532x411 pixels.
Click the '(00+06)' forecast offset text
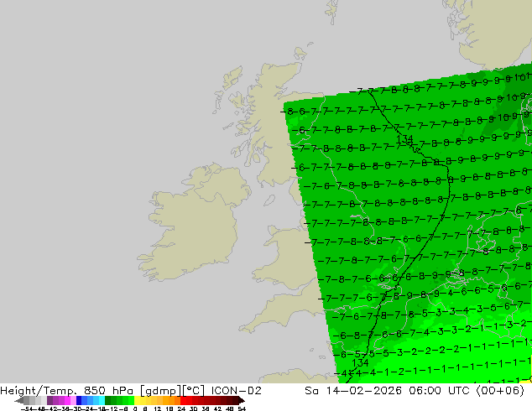[501, 391]
